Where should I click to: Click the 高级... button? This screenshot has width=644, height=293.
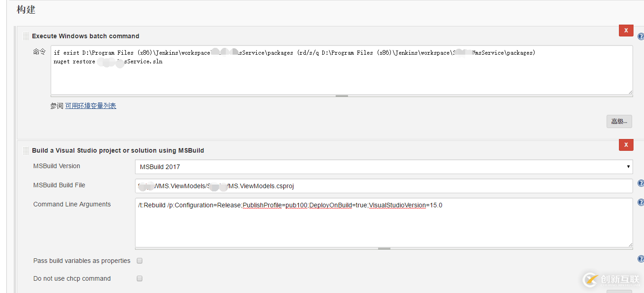click(x=619, y=121)
